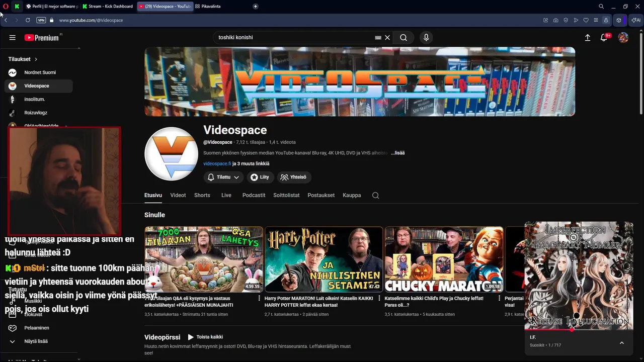Open the channel Podcastit tab

(254, 195)
